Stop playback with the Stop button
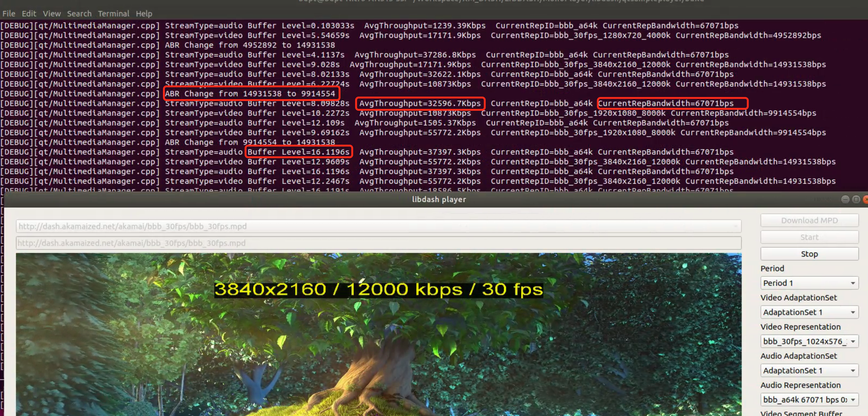 pyautogui.click(x=809, y=254)
